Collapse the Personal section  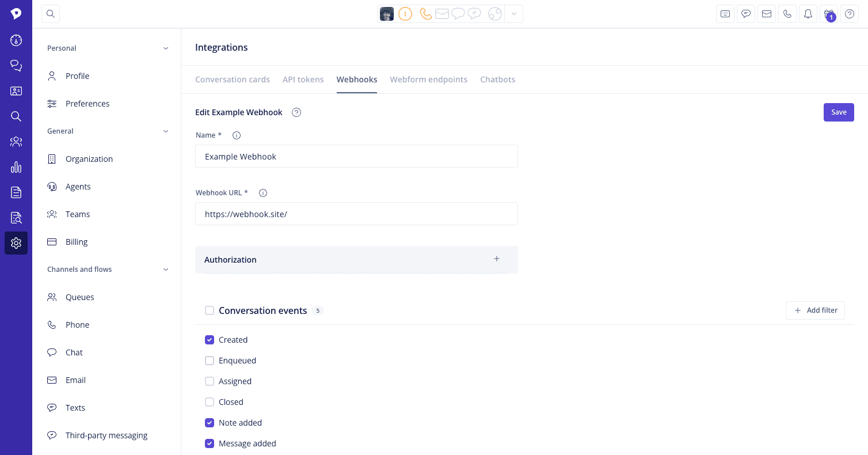pyautogui.click(x=166, y=48)
